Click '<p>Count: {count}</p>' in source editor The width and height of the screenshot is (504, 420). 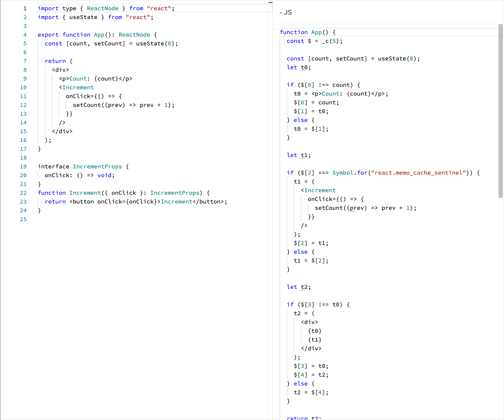pyautogui.click(x=95, y=79)
